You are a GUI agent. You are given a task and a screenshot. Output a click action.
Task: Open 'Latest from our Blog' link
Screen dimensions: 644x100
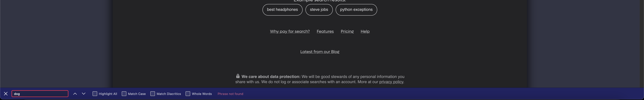pyautogui.click(x=320, y=52)
